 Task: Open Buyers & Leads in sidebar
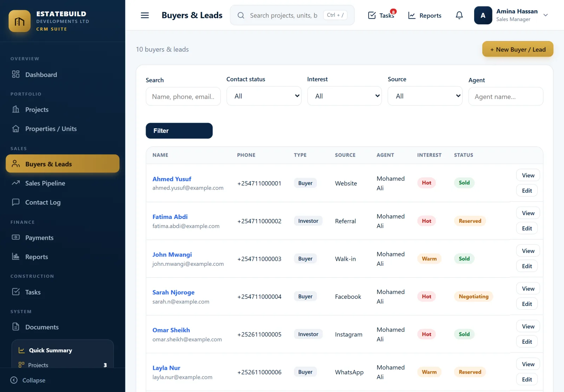point(63,164)
